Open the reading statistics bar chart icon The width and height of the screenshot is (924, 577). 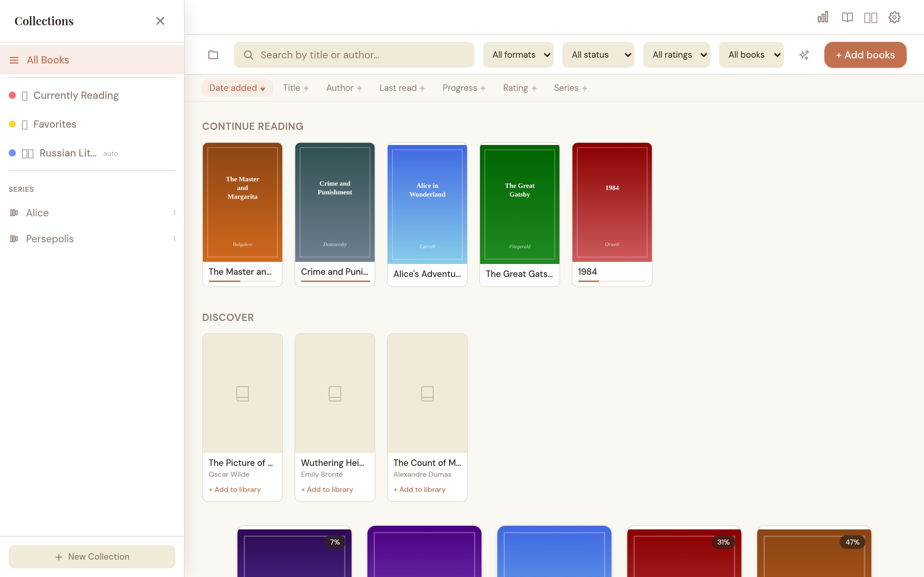coord(822,17)
